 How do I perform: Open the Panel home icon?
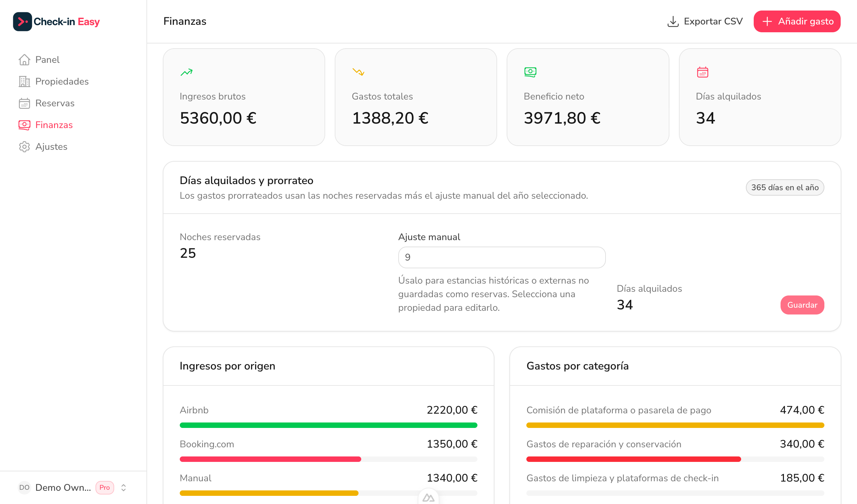tap(24, 59)
